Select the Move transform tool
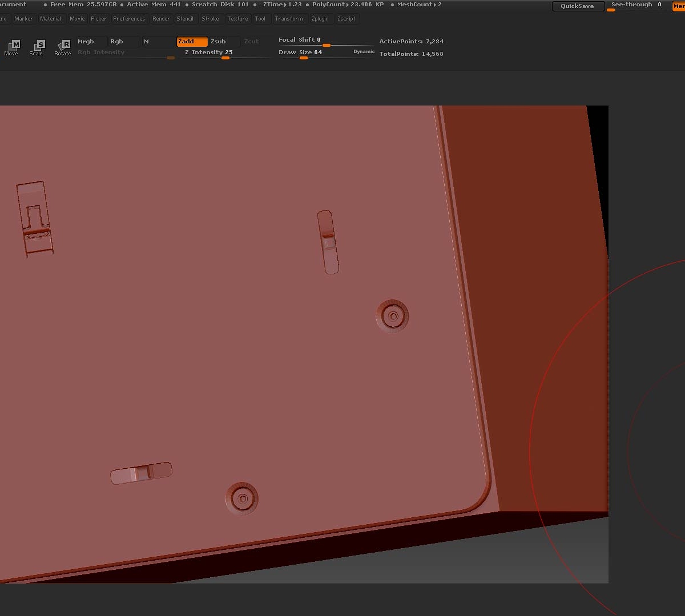The height and width of the screenshot is (616, 685). pyautogui.click(x=11, y=47)
